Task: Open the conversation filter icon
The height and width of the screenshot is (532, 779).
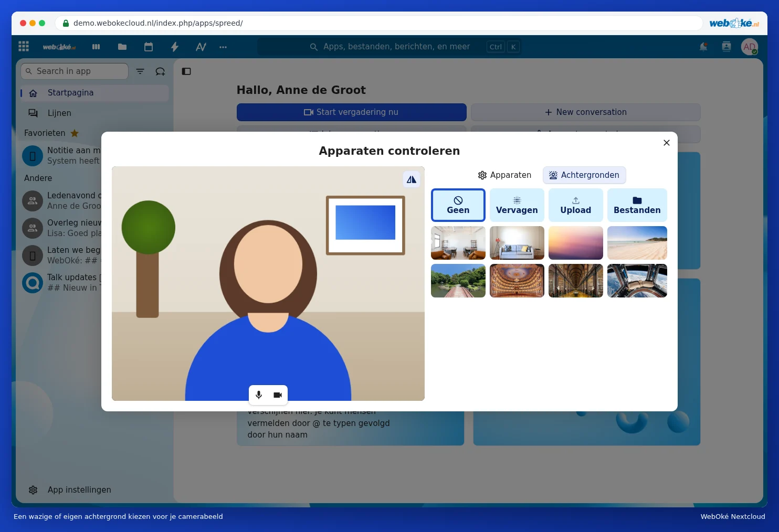Action: pos(140,71)
